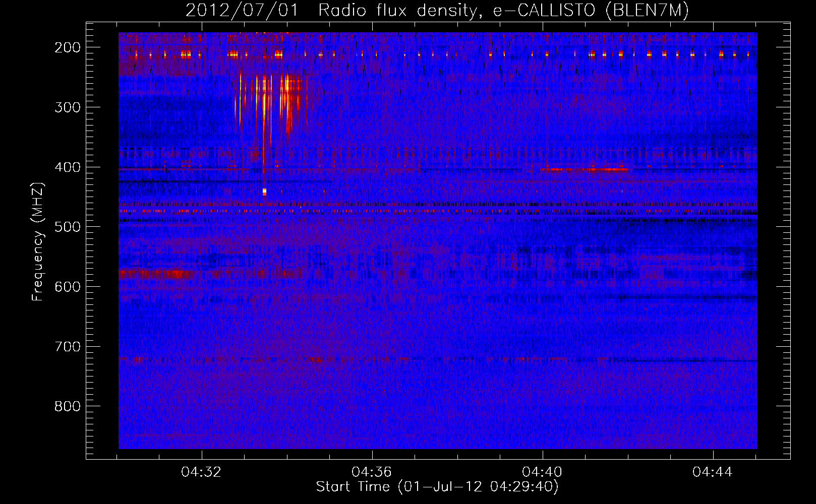Screen dimensions: 816x504
Task: Click the white-red spot near 440 MHz
Action: point(264,192)
